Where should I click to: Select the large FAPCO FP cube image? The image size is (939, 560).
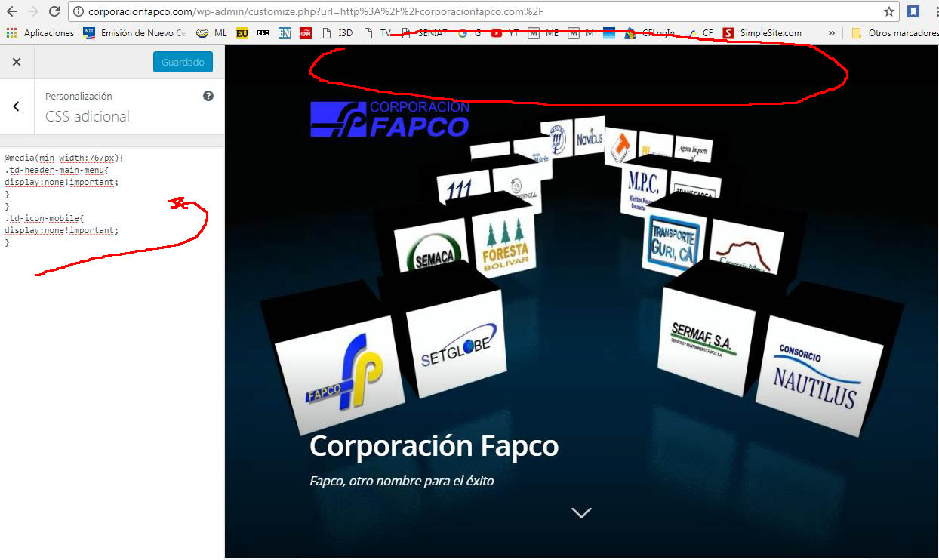(x=340, y=375)
